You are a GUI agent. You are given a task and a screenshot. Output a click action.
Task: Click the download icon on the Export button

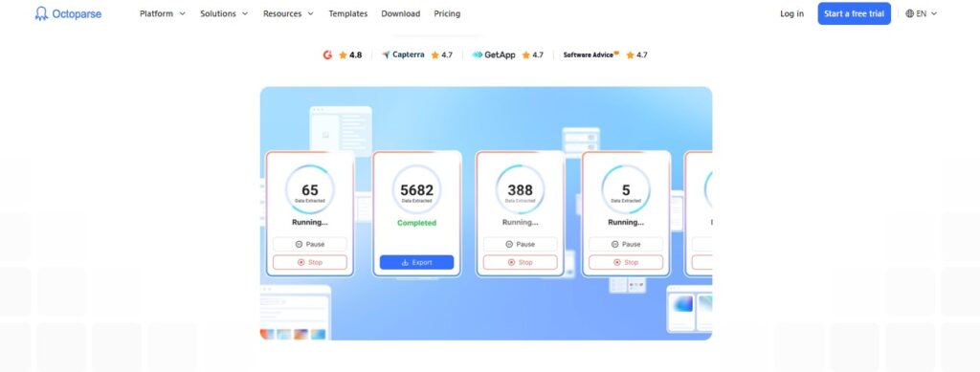point(405,263)
